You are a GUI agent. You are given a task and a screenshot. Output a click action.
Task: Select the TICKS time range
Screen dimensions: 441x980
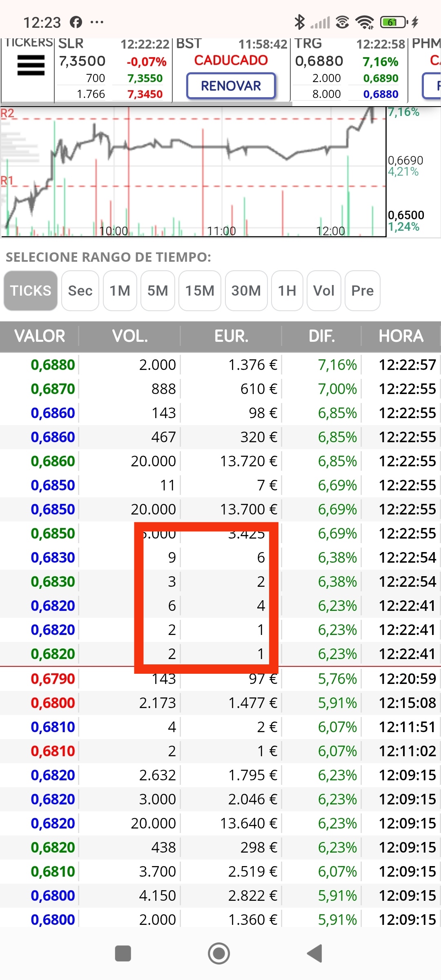pos(31,291)
